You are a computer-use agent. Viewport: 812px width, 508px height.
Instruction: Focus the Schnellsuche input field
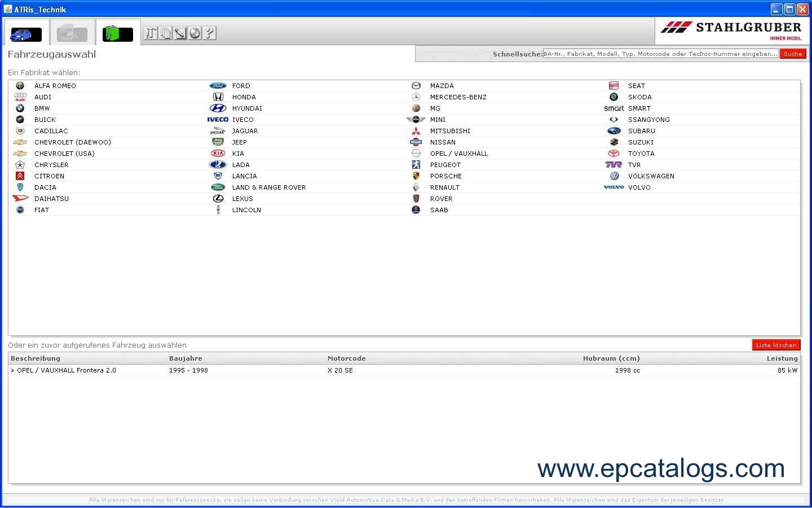click(x=660, y=54)
